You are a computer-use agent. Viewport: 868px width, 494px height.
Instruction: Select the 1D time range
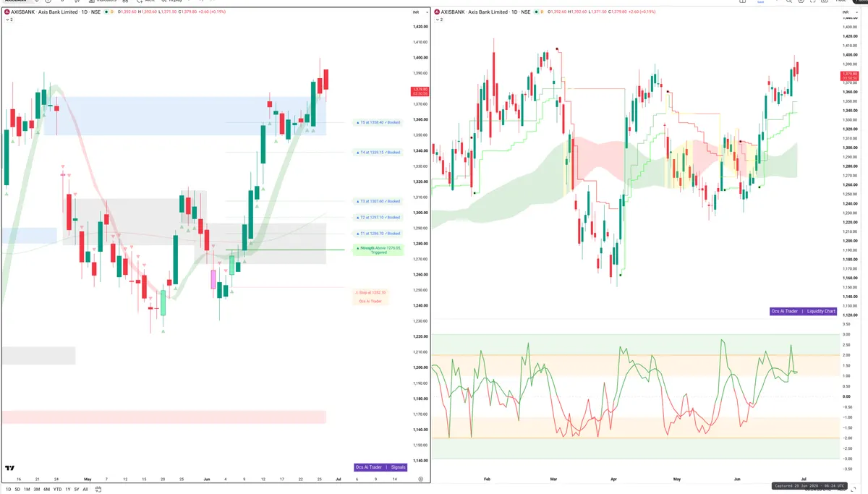coord(8,490)
